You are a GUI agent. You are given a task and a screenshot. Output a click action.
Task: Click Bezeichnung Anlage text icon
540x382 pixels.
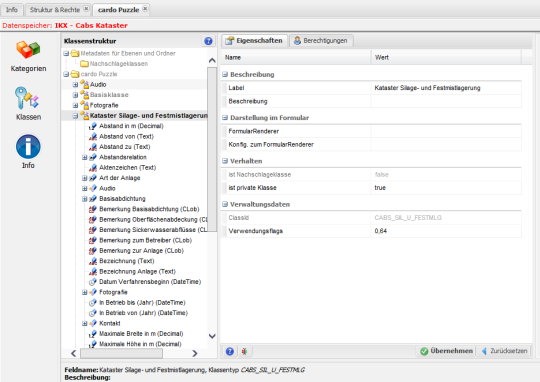coord(93,271)
